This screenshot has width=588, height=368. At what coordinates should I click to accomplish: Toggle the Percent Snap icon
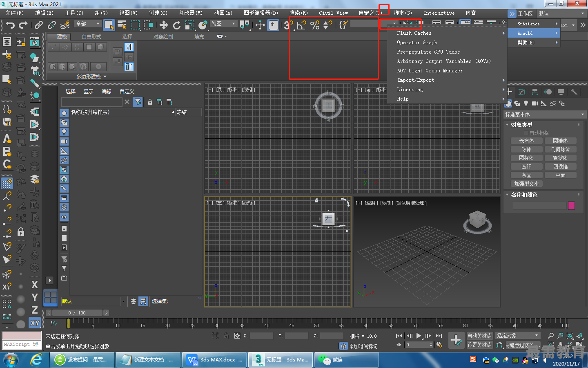tap(315, 25)
